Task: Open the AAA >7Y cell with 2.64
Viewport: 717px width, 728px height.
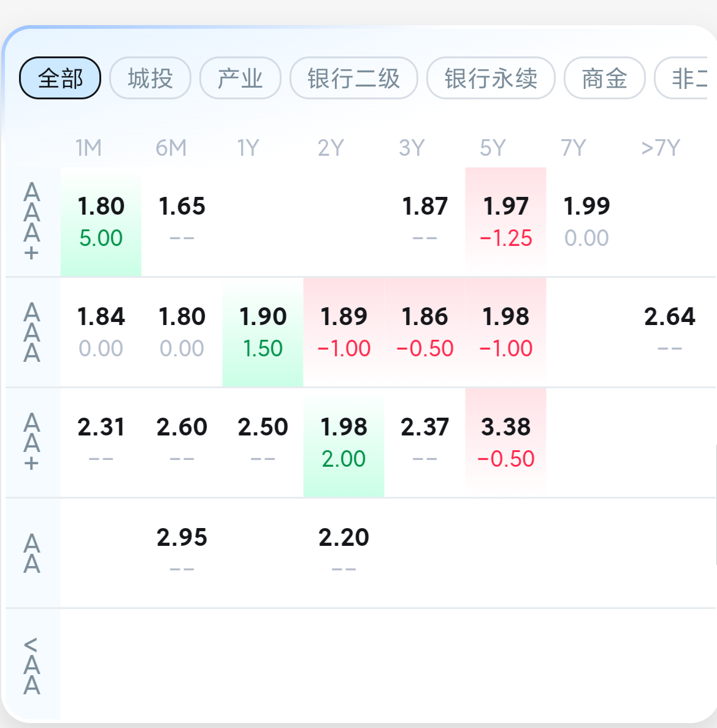Action: click(x=670, y=332)
